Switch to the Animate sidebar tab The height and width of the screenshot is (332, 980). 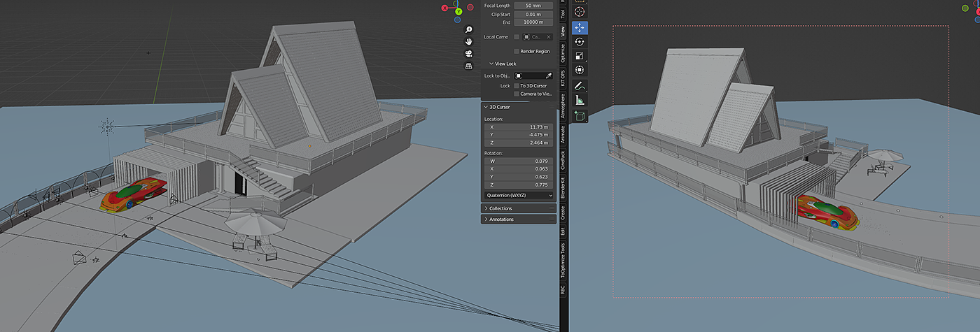click(562, 133)
